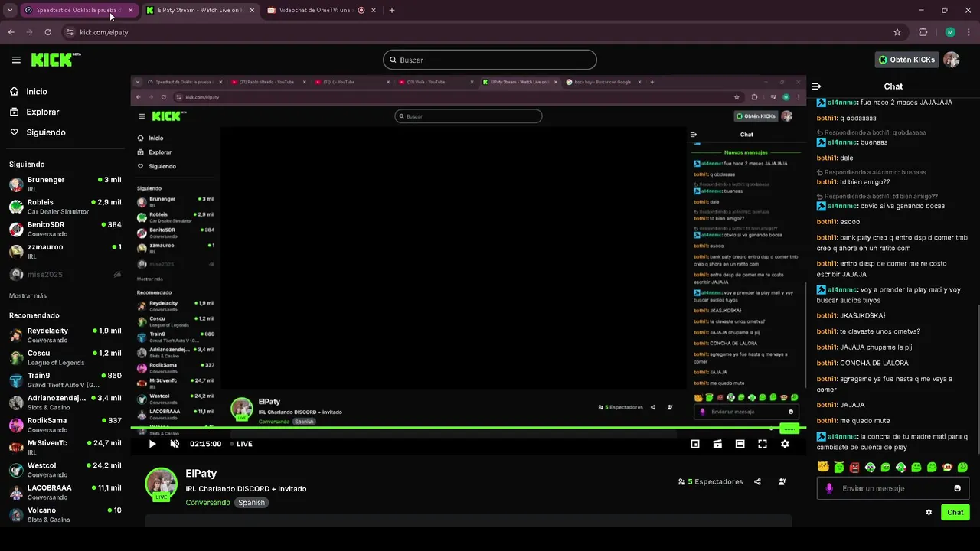Viewport: 980px width, 551px height.
Task: Open Coscu recommended channel
Action: tap(65, 357)
